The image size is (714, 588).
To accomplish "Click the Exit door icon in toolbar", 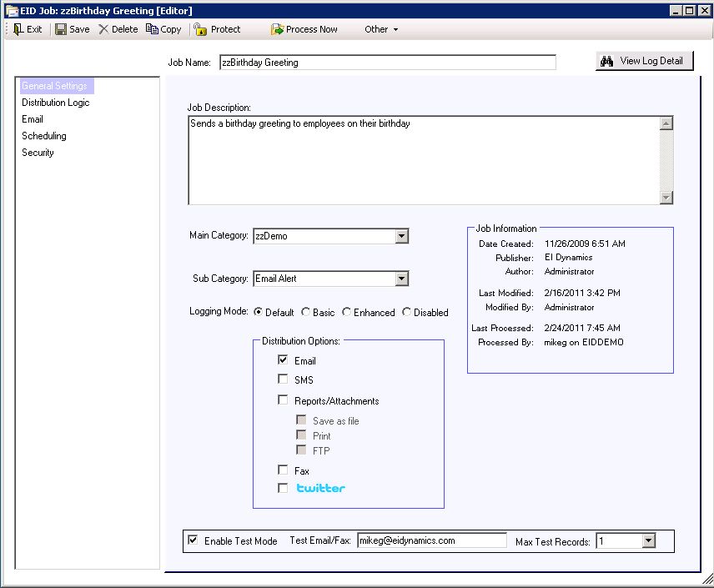I will pos(18,29).
